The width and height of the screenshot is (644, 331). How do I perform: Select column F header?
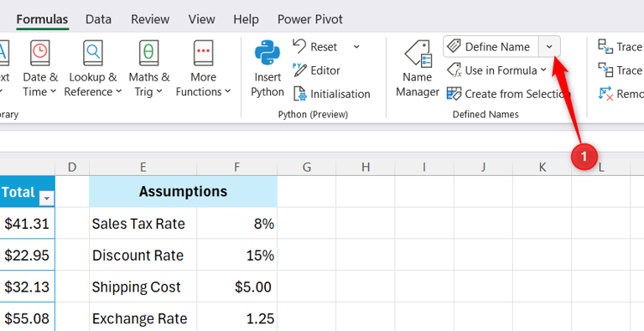(237, 167)
